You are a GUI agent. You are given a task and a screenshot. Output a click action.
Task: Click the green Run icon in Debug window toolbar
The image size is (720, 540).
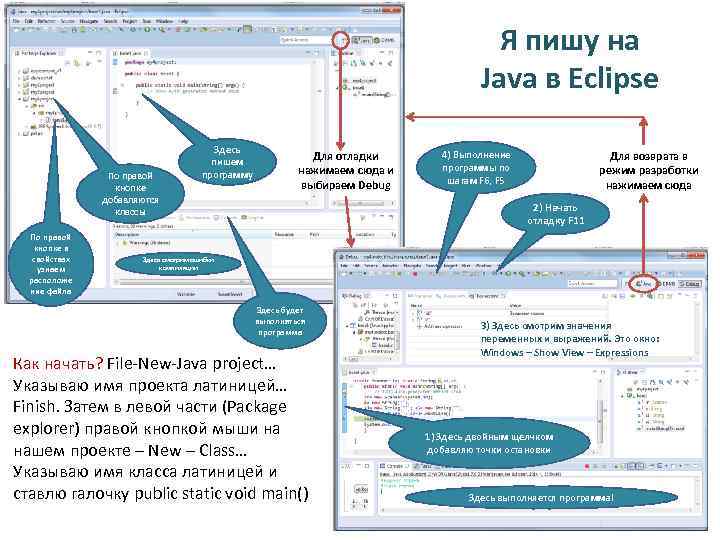point(508,273)
